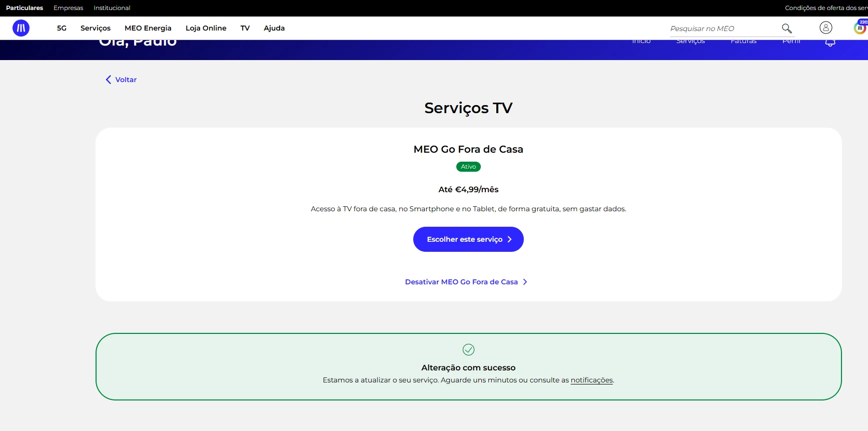The height and width of the screenshot is (431, 868).
Task: Click Desativar MEO Go Fora de Casa link
Action: click(x=466, y=282)
